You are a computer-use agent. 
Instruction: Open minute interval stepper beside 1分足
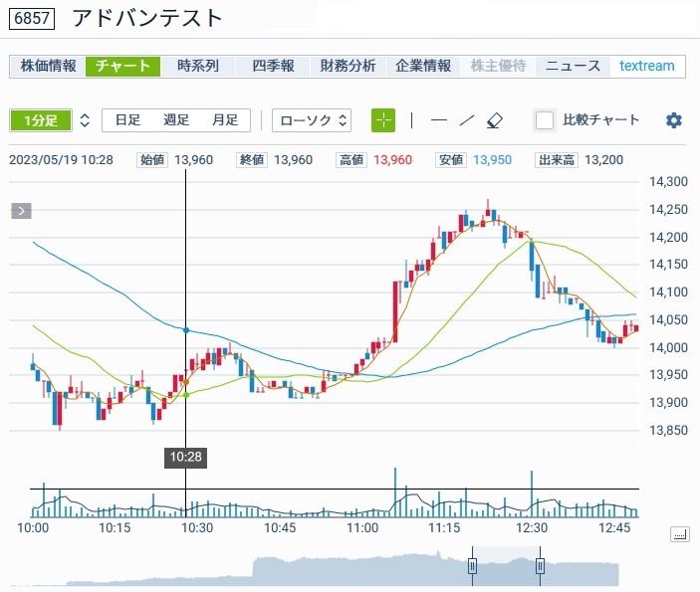click(x=85, y=120)
